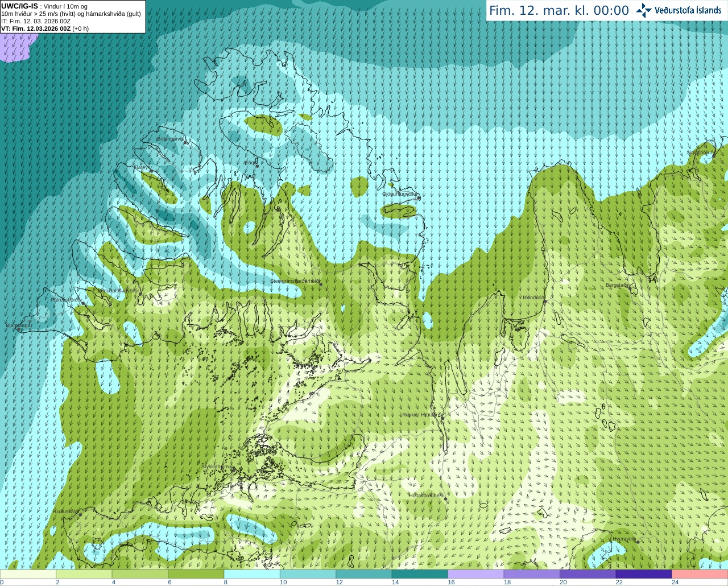Click legend value '24' on the scale
The height and width of the screenshot is (586, 728).
coord(675,582)
